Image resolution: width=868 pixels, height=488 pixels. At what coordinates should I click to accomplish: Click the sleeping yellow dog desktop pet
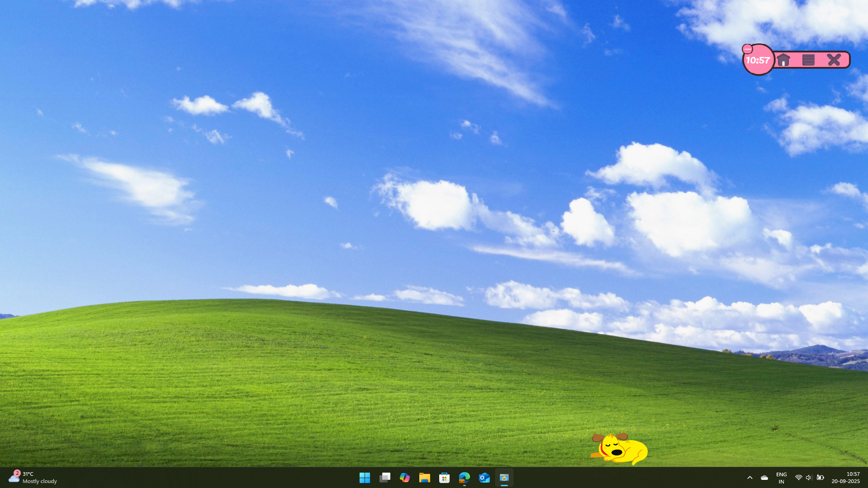619,449
